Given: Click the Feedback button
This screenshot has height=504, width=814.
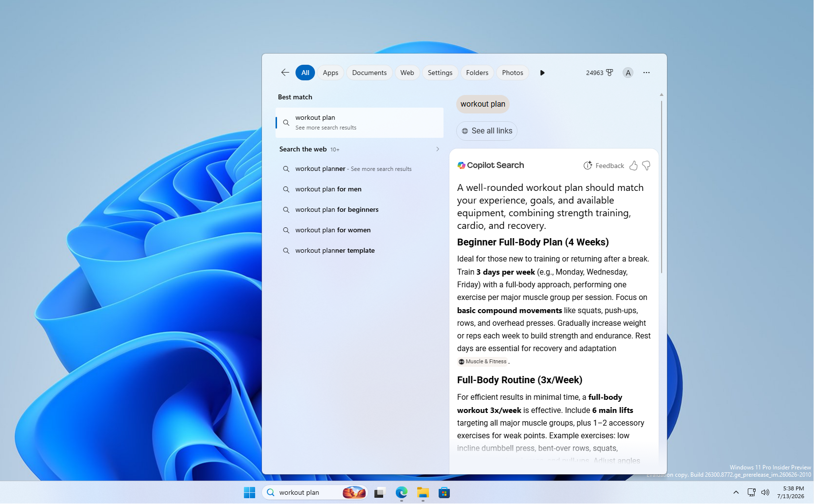Looking at the screenshot, I should (x=604, y=166).
